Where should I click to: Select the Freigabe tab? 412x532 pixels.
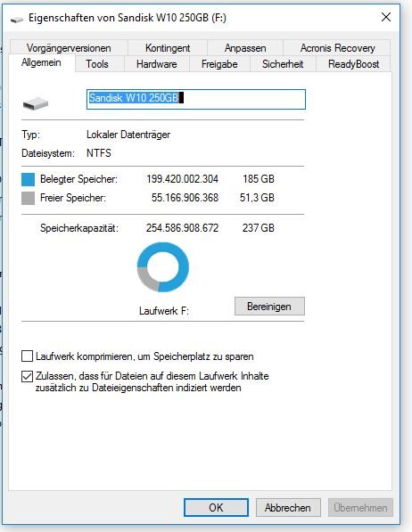click(219, 64)
